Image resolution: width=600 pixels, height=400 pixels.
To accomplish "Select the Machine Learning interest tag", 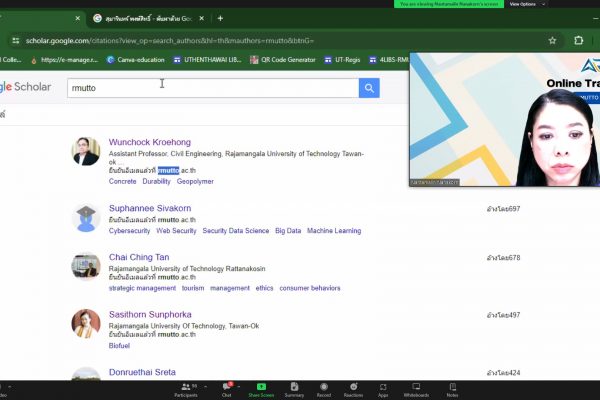I will point(334,231).
